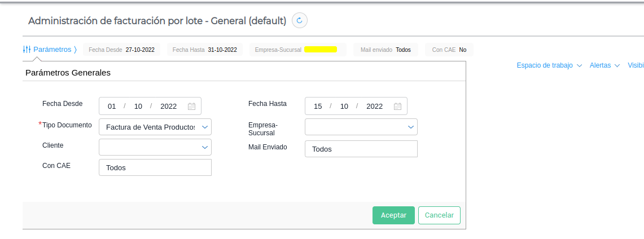Click the Empresa-Sucursal filter chip

click(297, 50)
